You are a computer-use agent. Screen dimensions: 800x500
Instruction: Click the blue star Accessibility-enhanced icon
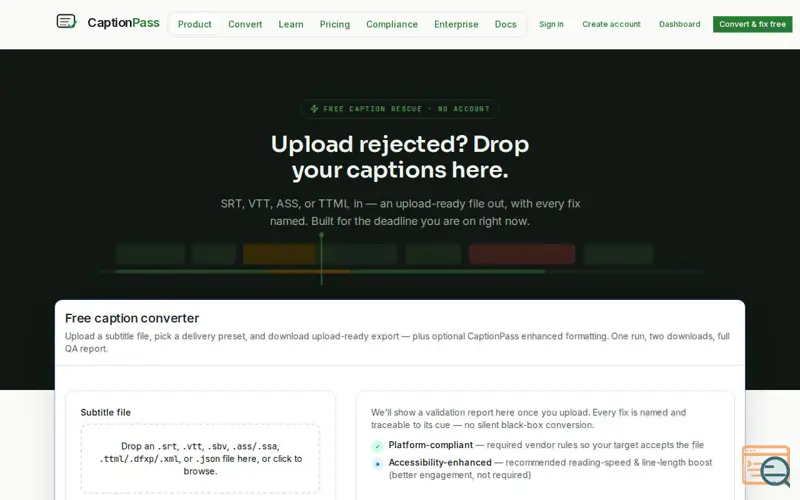tap(377, 464)
